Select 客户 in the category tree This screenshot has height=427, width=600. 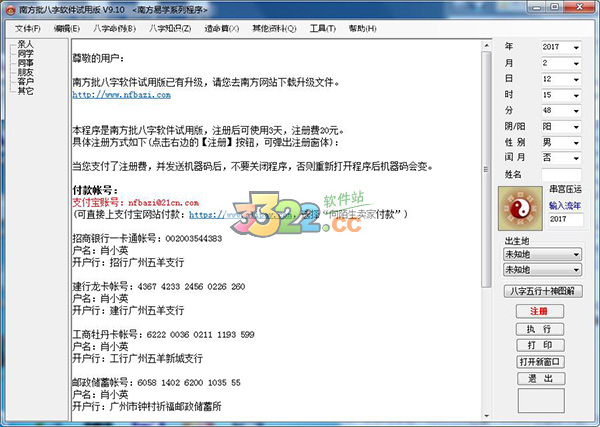[x=25, y=81]
